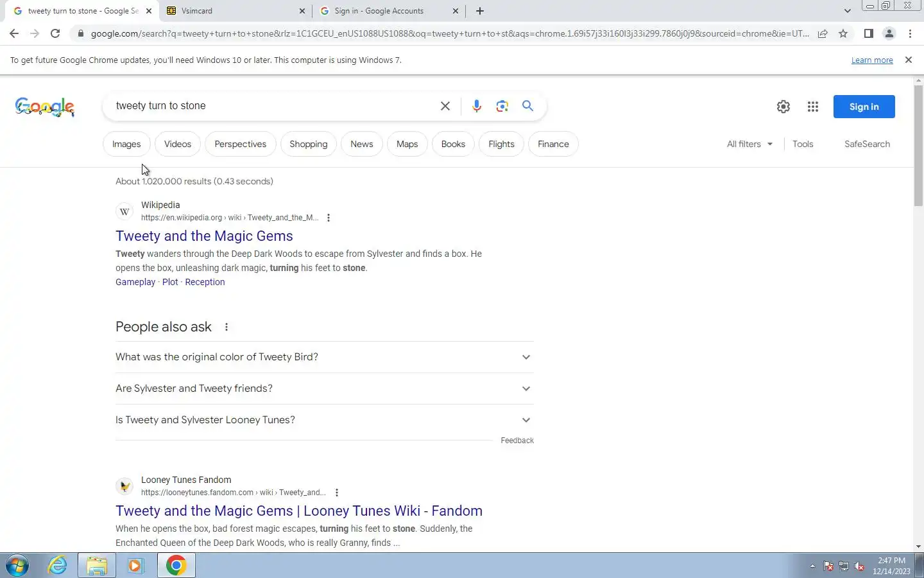Bookmark this tab with star icon

(x=843, y=33)
